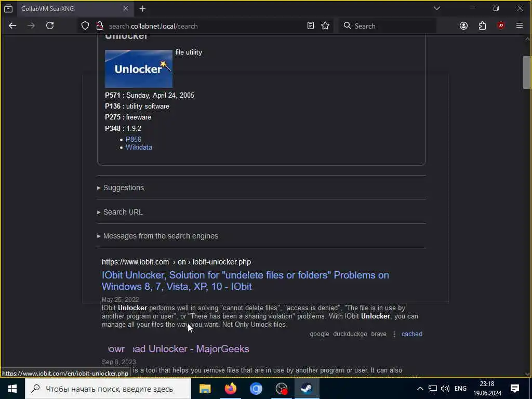Go back to the previous page
The image size is (532, 399).
(x=12, y=26)
